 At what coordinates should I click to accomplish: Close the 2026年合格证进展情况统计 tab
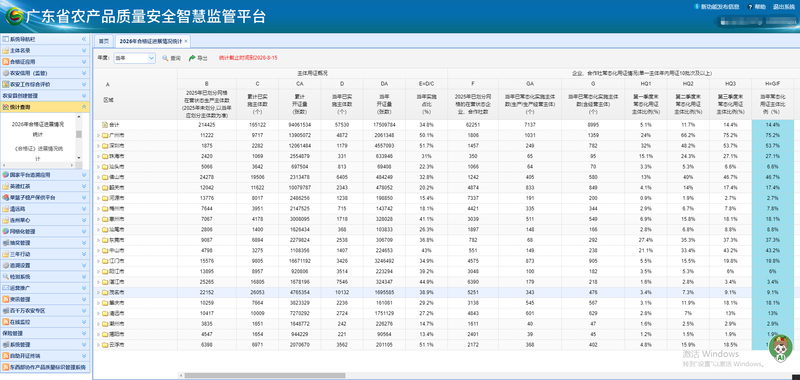[186, 41]
